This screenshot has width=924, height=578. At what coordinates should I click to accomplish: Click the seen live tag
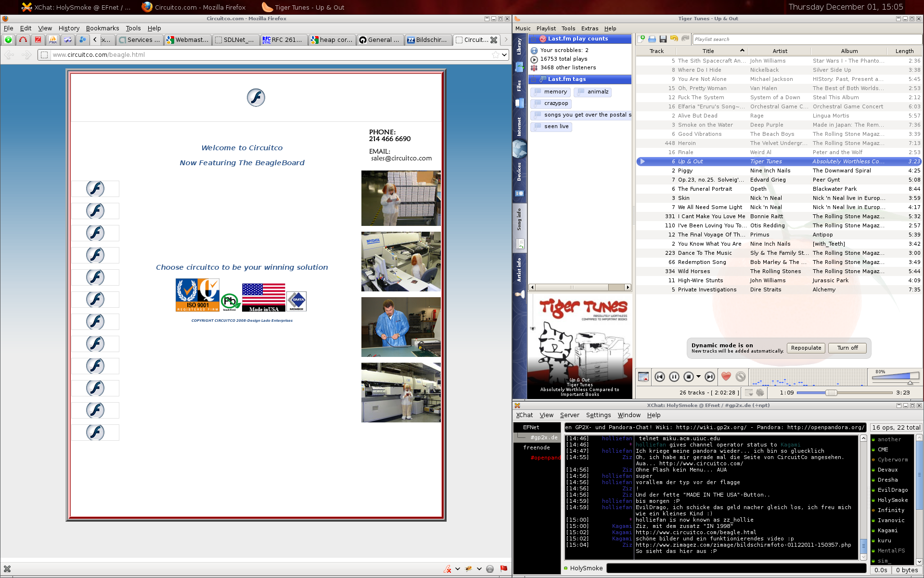[551, 127]
